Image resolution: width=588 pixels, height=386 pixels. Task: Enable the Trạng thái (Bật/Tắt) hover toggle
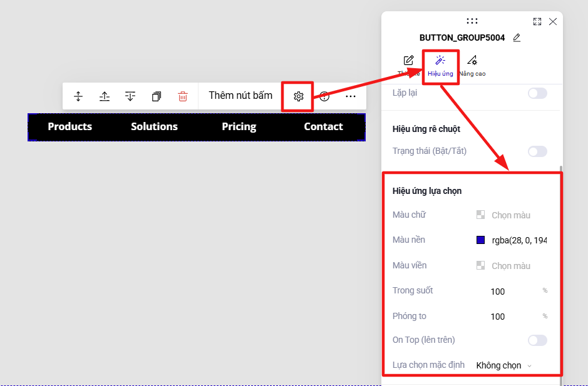(x=537, y=151)
